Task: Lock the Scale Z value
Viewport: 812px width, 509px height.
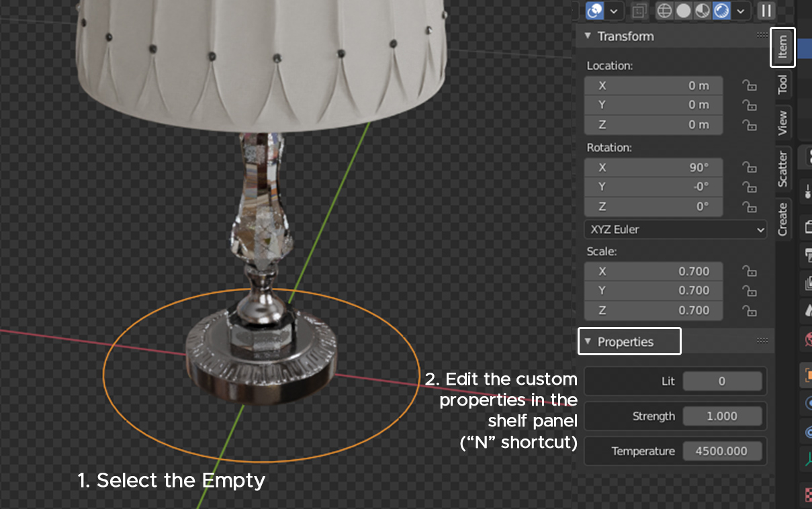Action: click(x=749, y=310)
